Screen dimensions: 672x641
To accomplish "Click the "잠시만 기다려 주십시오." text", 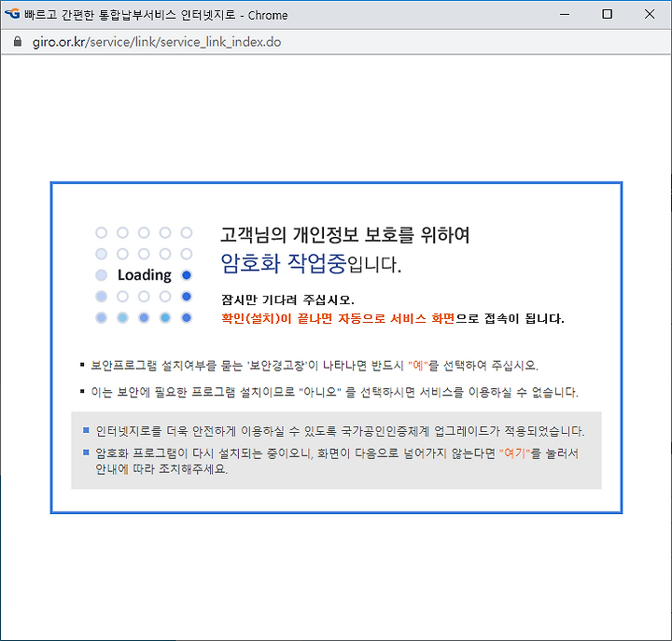I will 287,300.
